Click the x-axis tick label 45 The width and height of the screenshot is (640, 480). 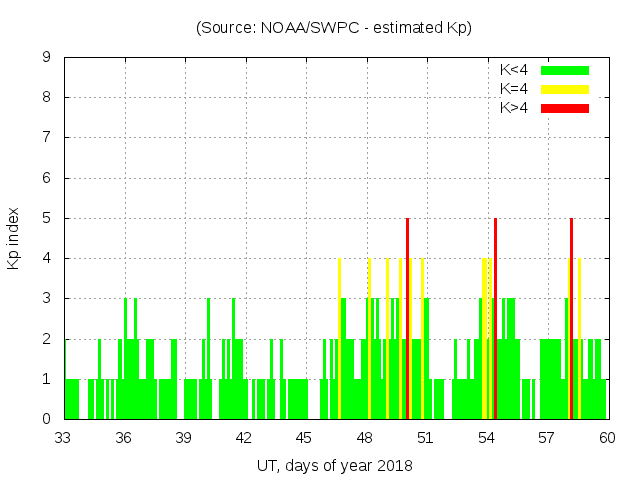[305, 438]
